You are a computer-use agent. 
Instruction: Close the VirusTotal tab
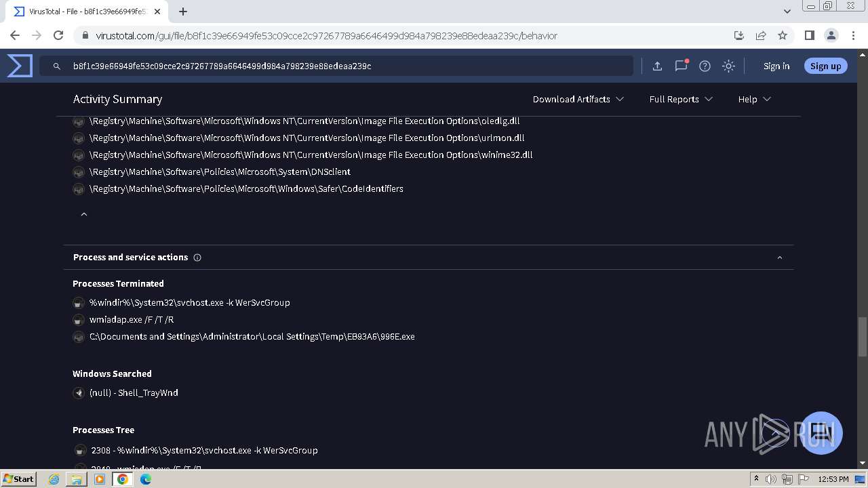(158, 12)
